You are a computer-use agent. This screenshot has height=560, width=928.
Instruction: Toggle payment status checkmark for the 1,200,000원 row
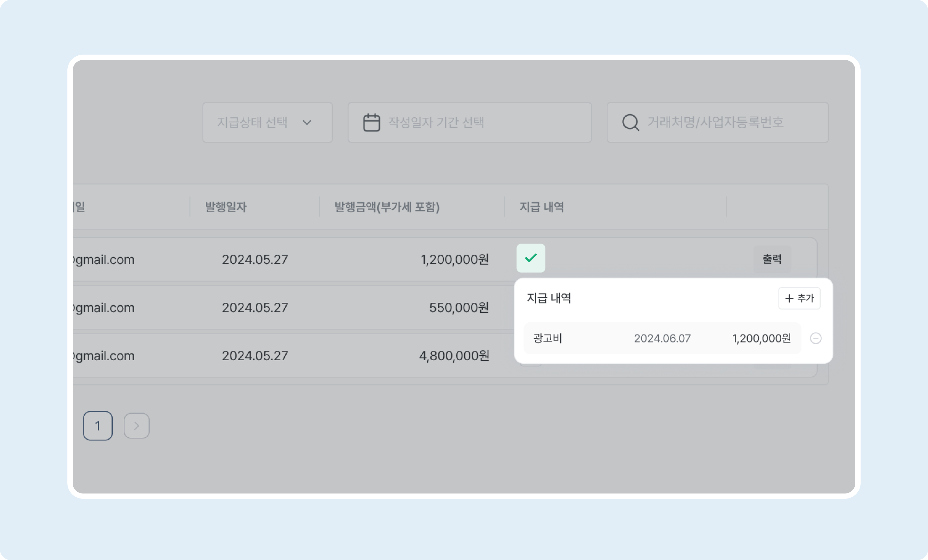pyautogui.click(x=531, y=258)
